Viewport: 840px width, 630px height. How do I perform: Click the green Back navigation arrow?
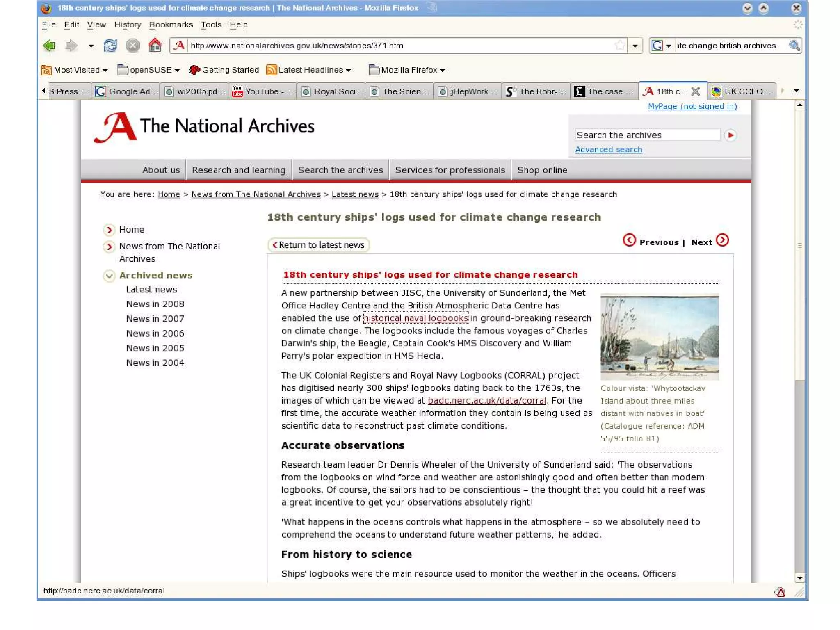pos(49,46)
